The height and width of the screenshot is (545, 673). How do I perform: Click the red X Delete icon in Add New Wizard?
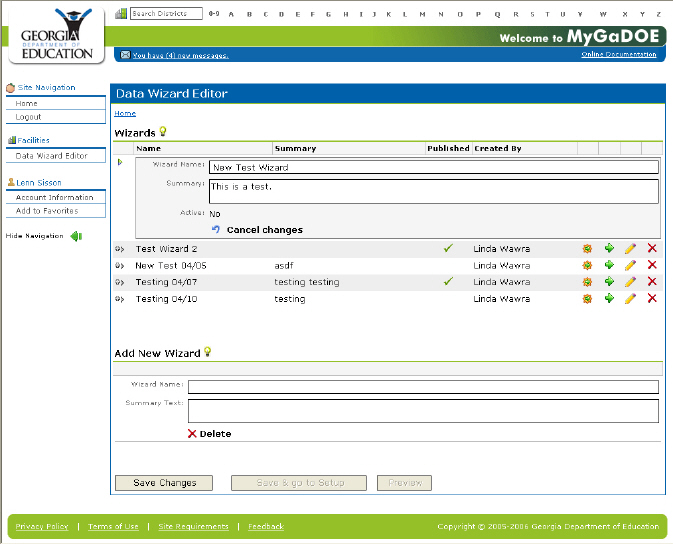(192, 433)
